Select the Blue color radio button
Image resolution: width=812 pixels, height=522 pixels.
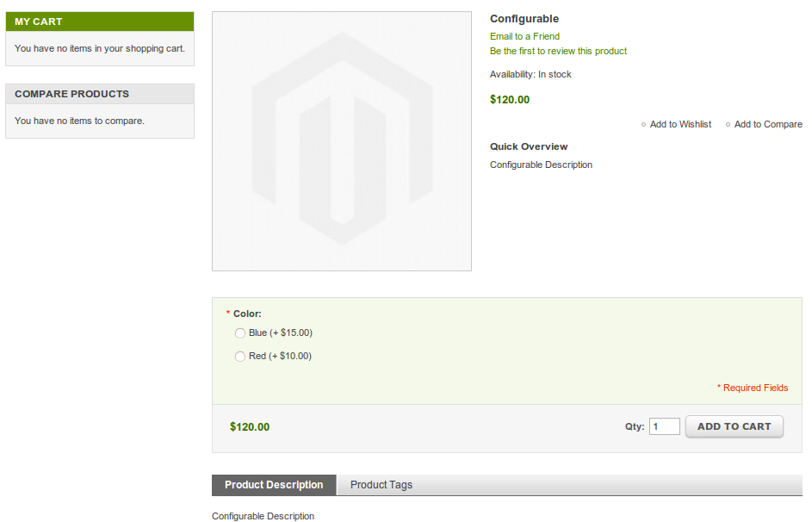pyautogui.click(x=239, y=333)
